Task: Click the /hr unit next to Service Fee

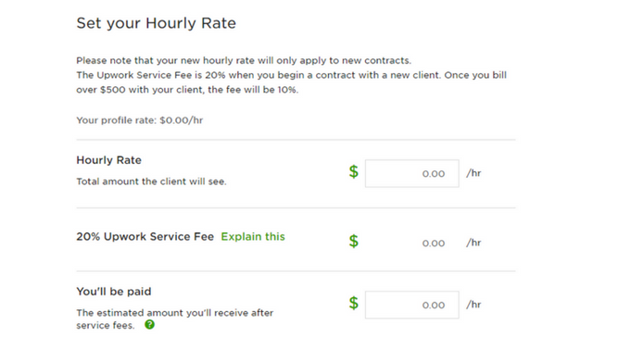Action: tap(474, 243)
